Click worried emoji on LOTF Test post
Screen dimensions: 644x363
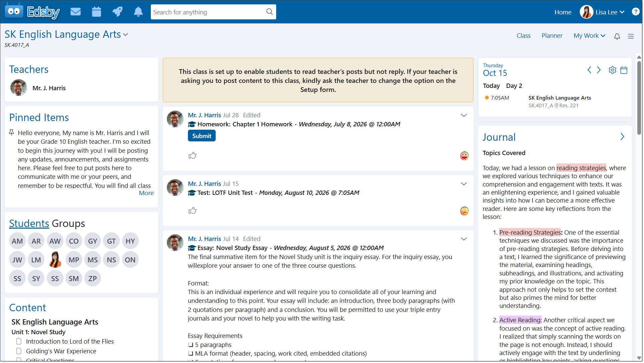[464, 211]
